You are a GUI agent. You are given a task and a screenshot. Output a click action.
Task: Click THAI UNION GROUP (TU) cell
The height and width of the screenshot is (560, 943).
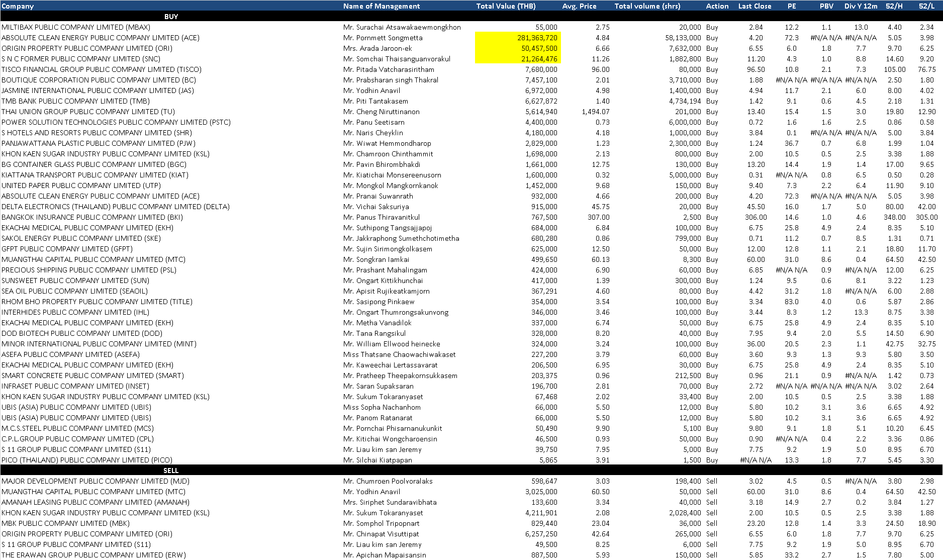pos(88,112)
